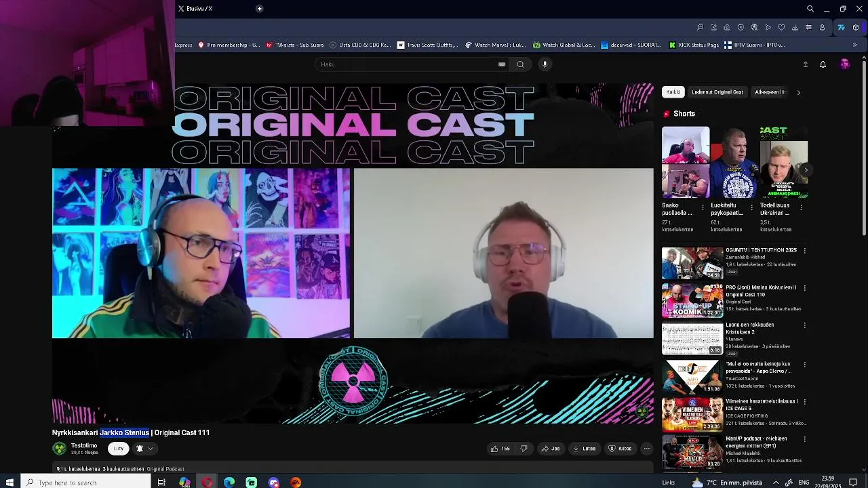Open the KICK Status Page bookmark

tap(694, 45)
